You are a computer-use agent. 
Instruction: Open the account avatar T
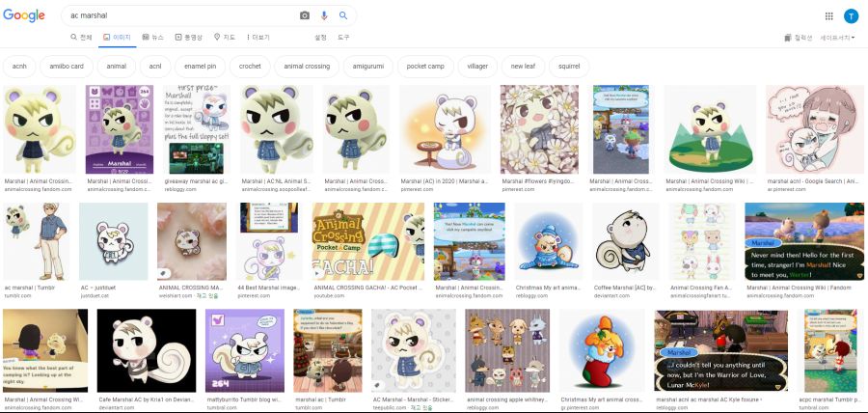click(851, 16)
